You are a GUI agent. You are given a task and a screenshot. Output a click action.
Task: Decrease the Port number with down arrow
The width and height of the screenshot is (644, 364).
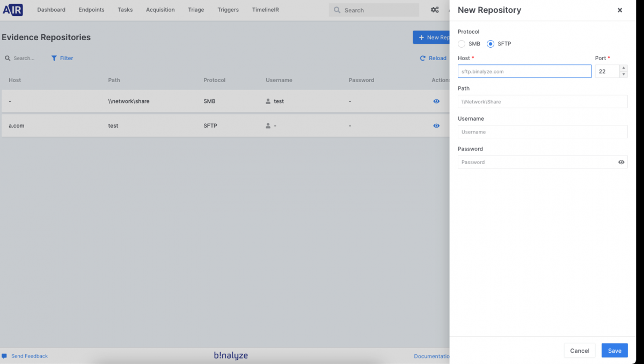(x=623, y=75)
